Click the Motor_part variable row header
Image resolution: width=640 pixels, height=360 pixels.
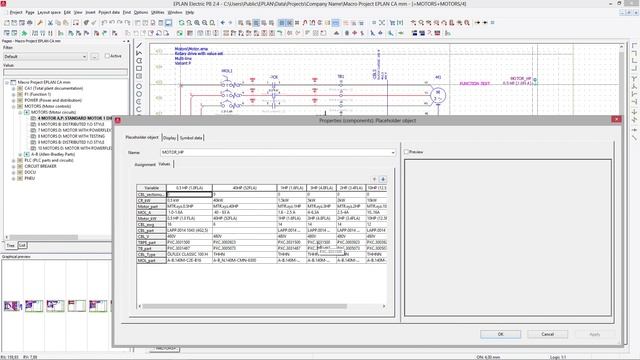[151, 207]
